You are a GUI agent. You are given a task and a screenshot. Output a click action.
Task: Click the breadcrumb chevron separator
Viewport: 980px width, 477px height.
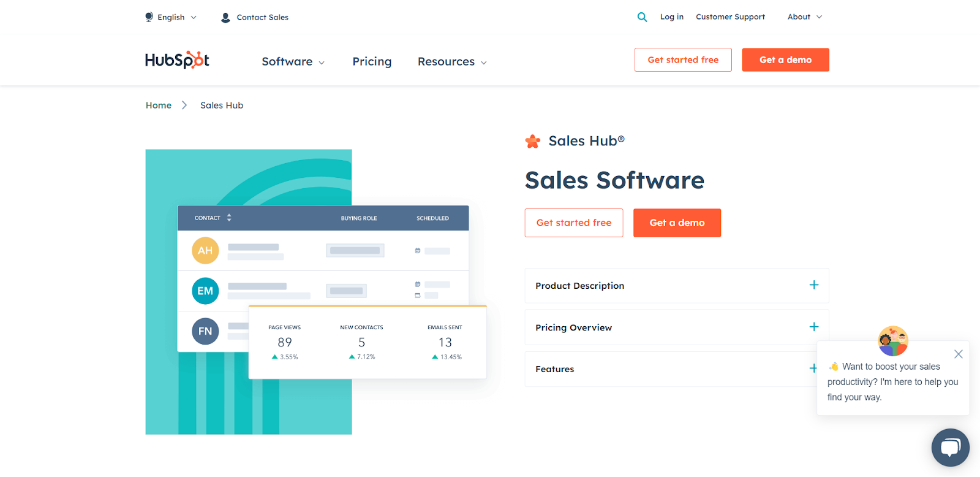click(184, 105)
